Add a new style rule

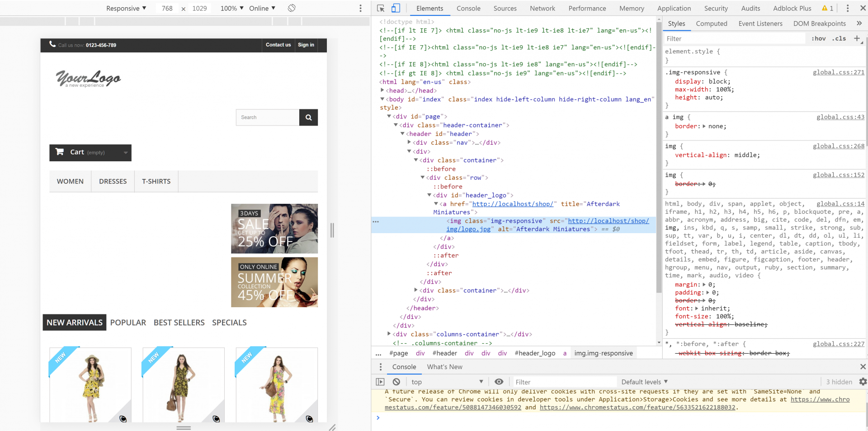tap(857, 38)
